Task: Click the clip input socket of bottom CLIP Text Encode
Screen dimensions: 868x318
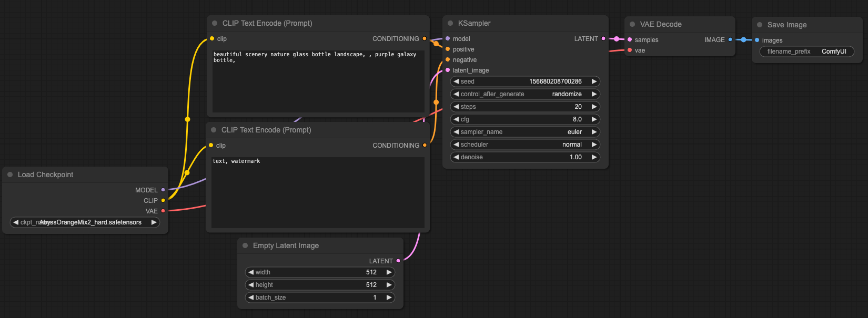Action: point(211,145)
